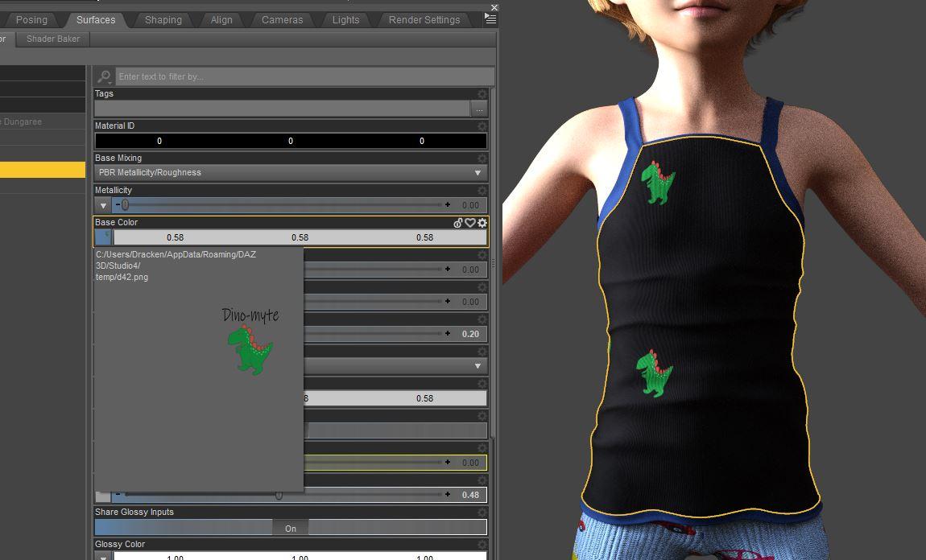This screenshot has width=926, height=560.
Task: Open the Material ID gear settings
Action: (x=481, y=126)
